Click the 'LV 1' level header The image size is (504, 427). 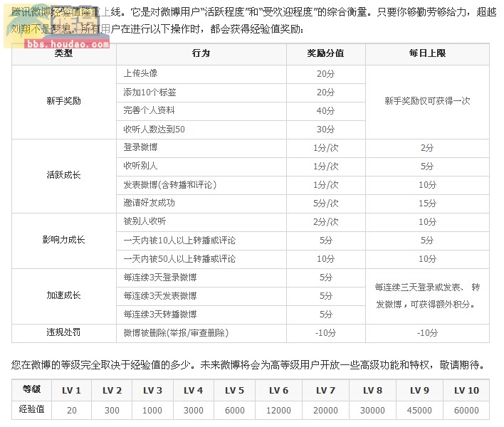71,391
